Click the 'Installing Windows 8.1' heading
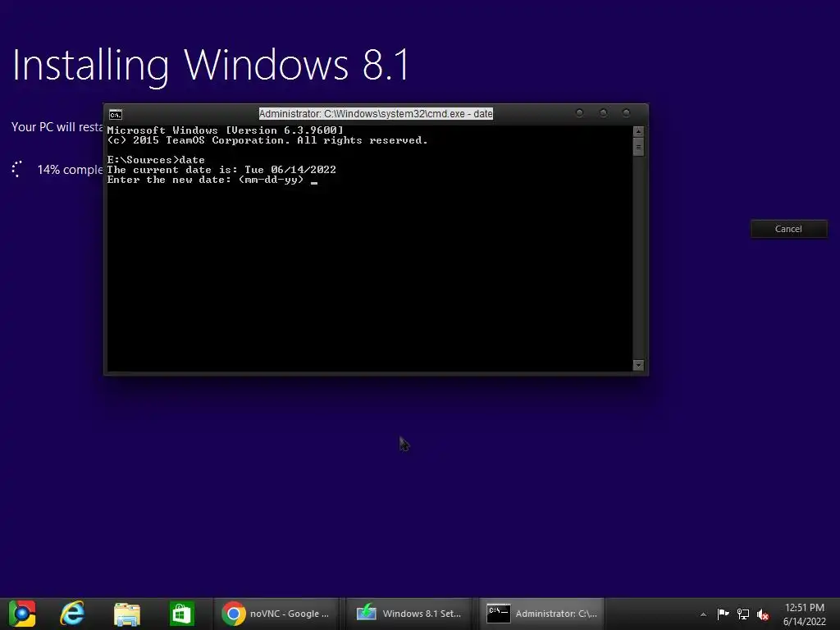 pyautogui.click(x=211, y=66)
